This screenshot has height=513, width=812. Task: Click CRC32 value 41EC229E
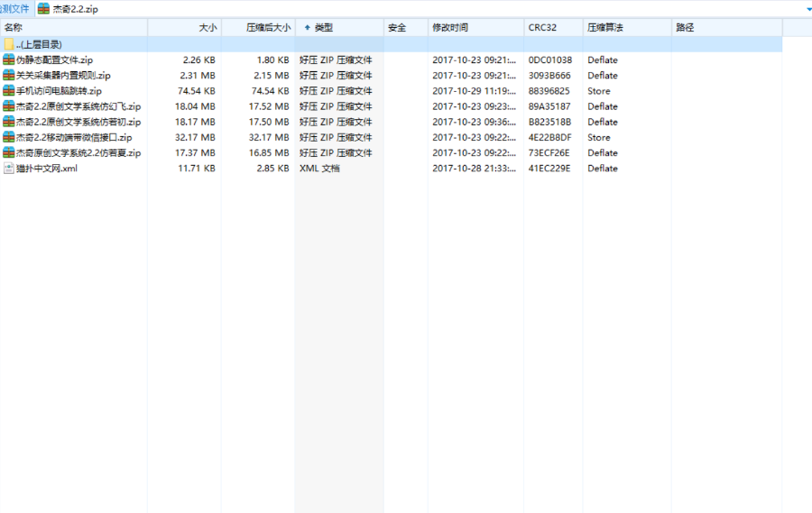(x=549, y=169)
